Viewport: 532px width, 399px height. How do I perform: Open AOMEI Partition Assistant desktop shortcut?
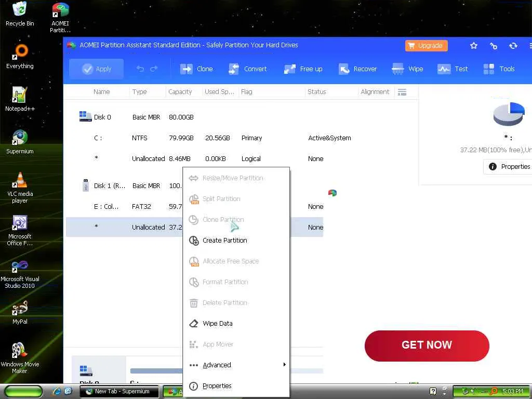pyautogui.click(x=60, y=17)
